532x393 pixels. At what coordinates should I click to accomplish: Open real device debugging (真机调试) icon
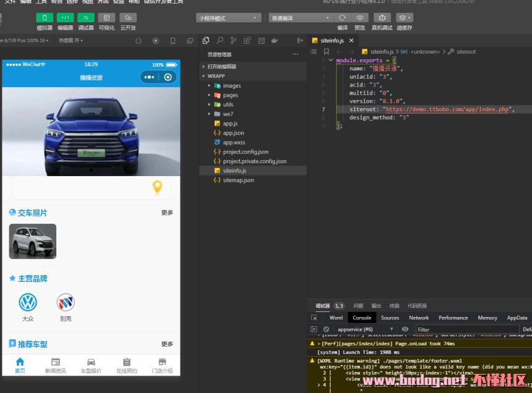point(382,18)
